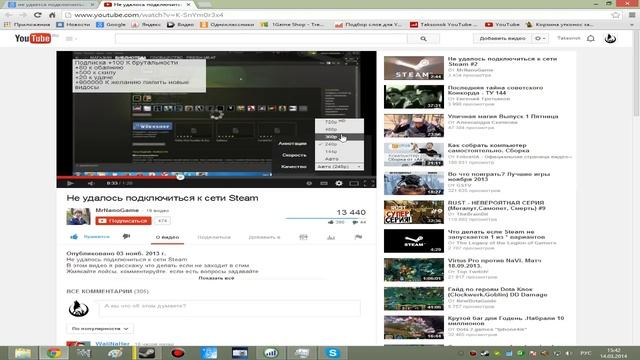Open the notifications bell icon
This screenshot has width=640, height=360.
591,38
